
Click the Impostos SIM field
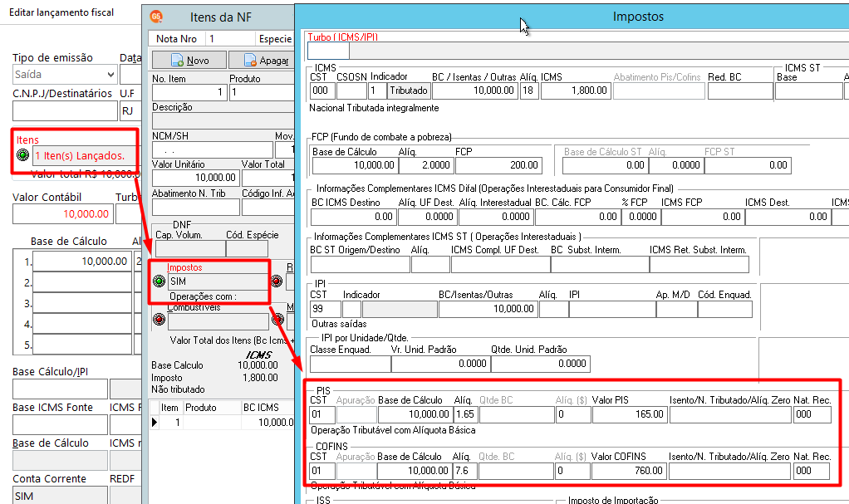click(x=218, y=281)
